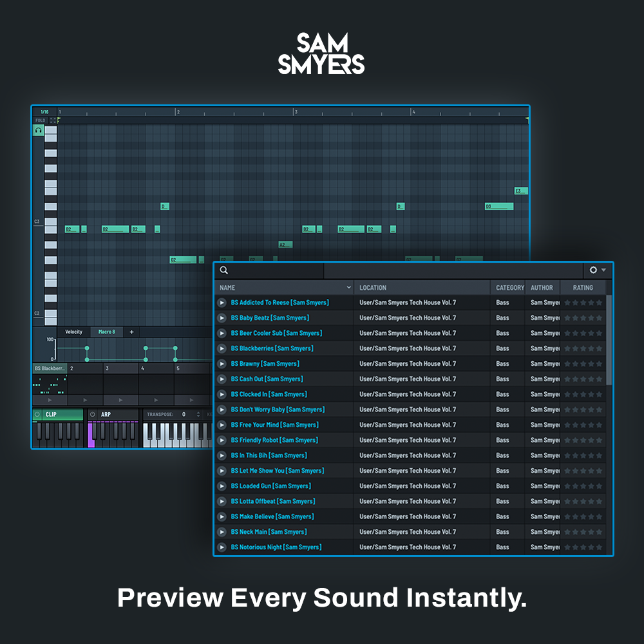Select the preset BS Blackberries [Sam Smyers]

click(272, 348)
